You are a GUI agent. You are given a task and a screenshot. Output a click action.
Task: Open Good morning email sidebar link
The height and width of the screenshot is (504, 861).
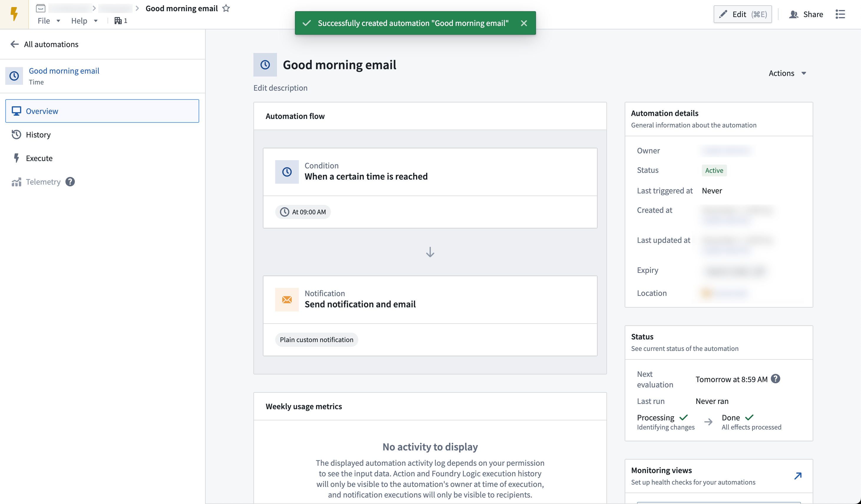pyautogui.click(x=64, y=71)
